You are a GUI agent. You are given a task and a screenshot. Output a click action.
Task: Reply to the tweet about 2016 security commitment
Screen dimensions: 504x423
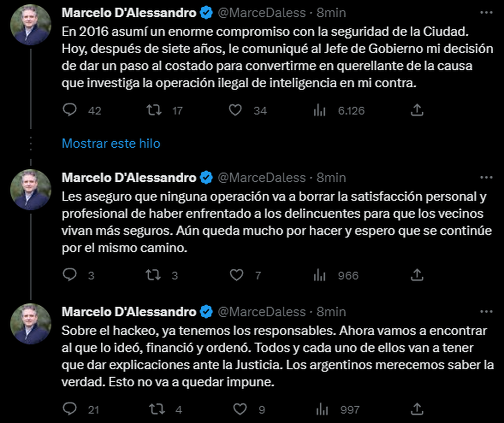[70, 110]
